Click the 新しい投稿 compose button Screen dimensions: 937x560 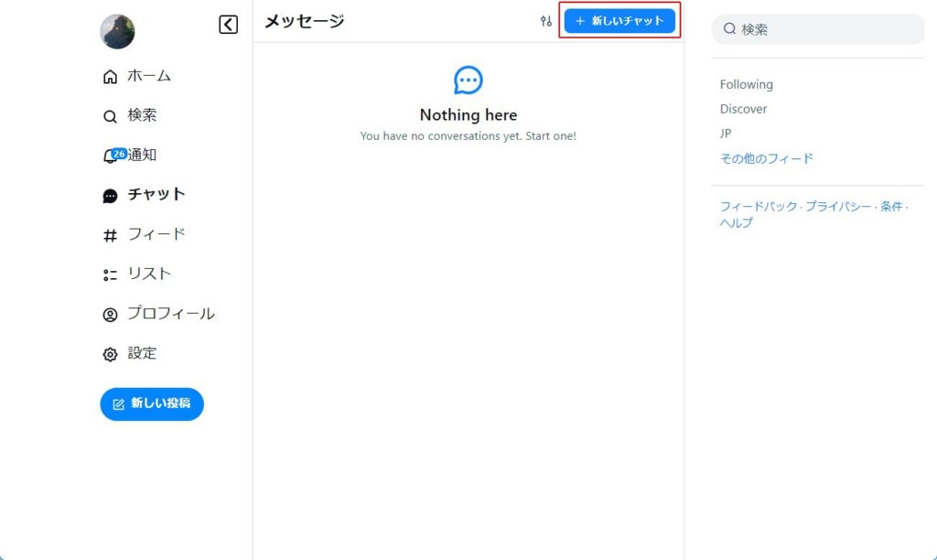pos(152,404)
